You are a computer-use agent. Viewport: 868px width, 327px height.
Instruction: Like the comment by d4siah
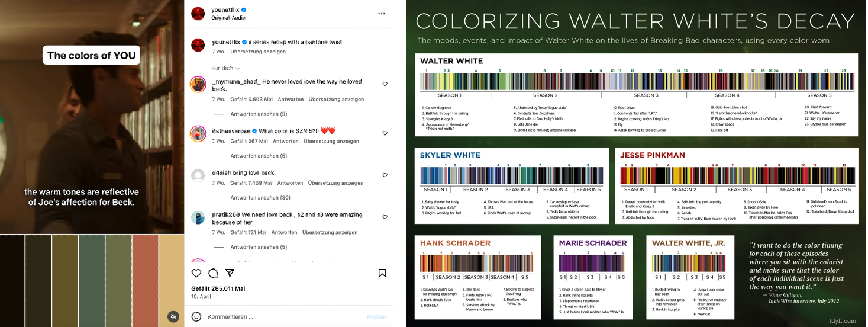(x=385, y=175)
